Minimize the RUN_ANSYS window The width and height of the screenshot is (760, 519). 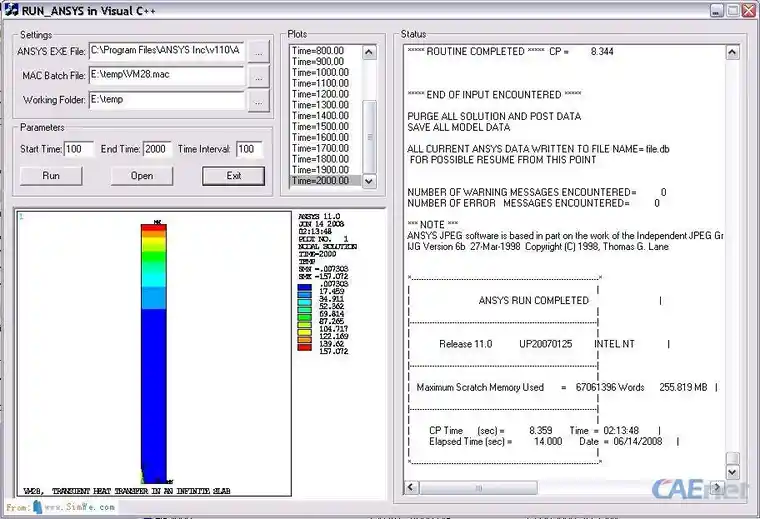(x=717, y=11)
